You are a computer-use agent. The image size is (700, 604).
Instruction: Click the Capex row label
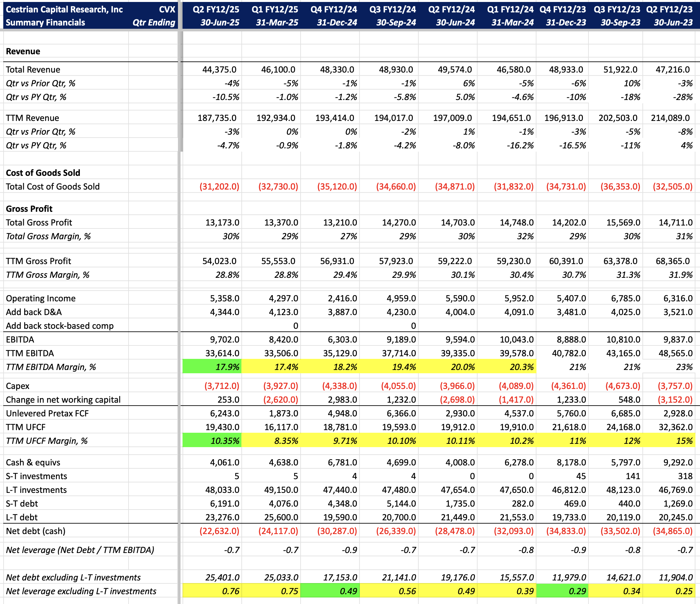(x=18, y=386)
